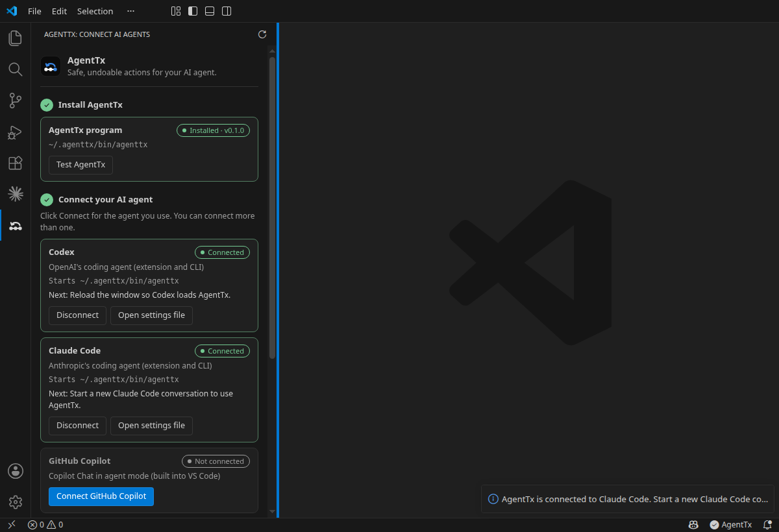Open the Accounts icon in activity bar
This screenshot has height=532, width=779.
[x=16, y=471]
